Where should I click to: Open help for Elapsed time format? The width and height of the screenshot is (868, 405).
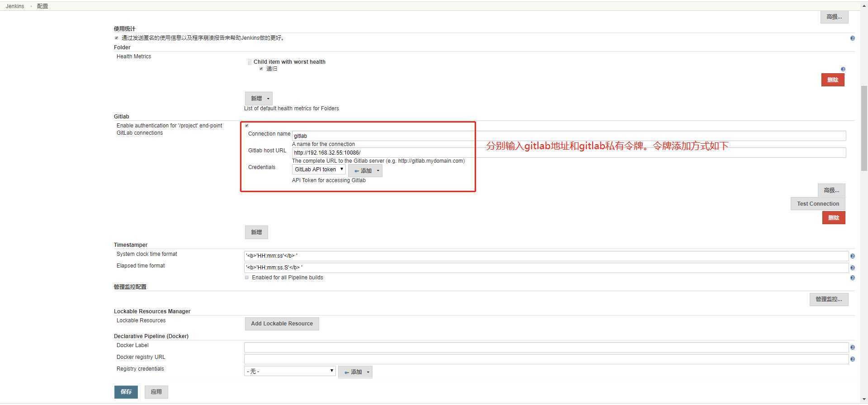[852, 268]
